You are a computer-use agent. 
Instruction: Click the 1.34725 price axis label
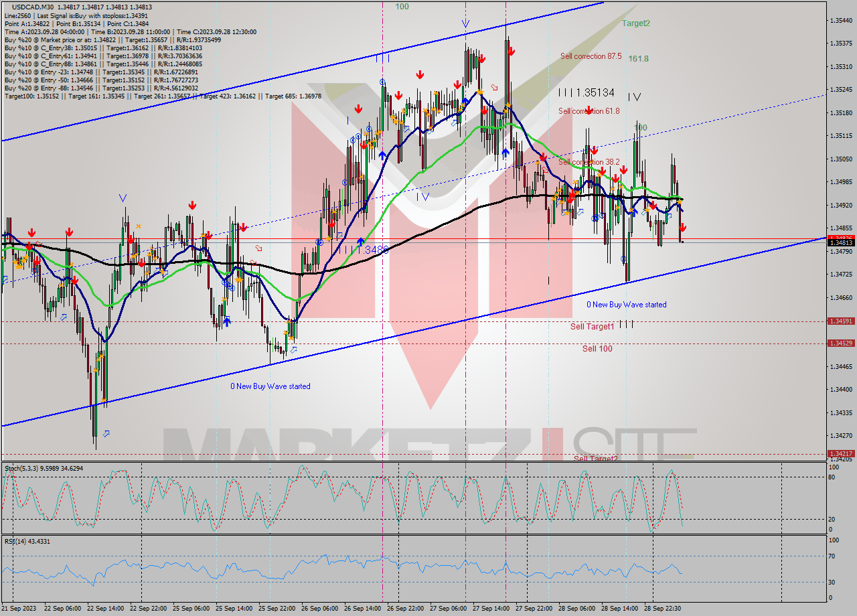841,275
